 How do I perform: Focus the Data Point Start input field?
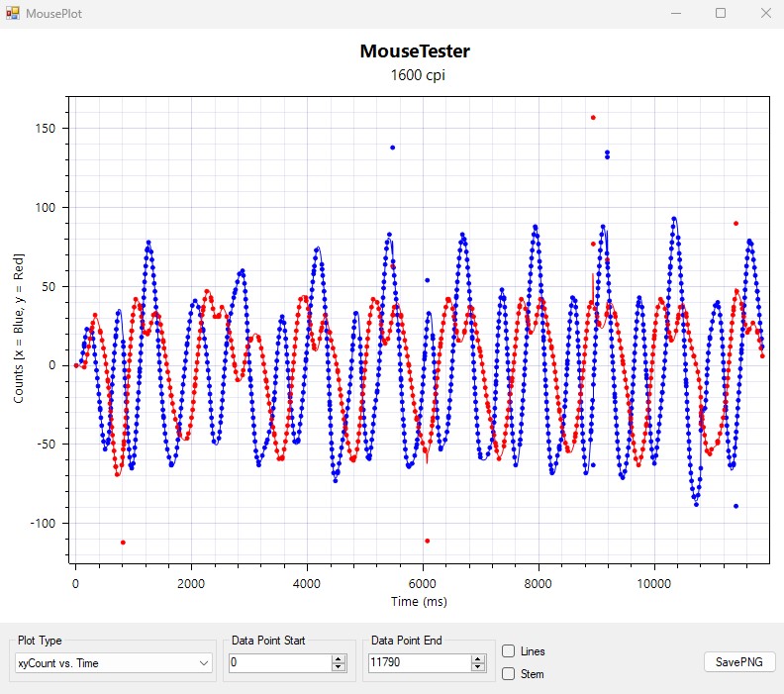point(279,662)
